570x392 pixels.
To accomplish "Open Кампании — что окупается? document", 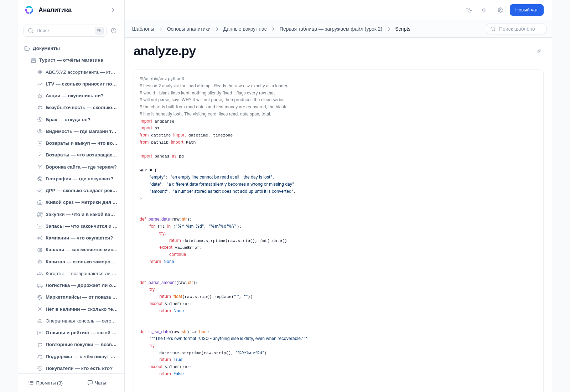I will (x=79, y=238).
